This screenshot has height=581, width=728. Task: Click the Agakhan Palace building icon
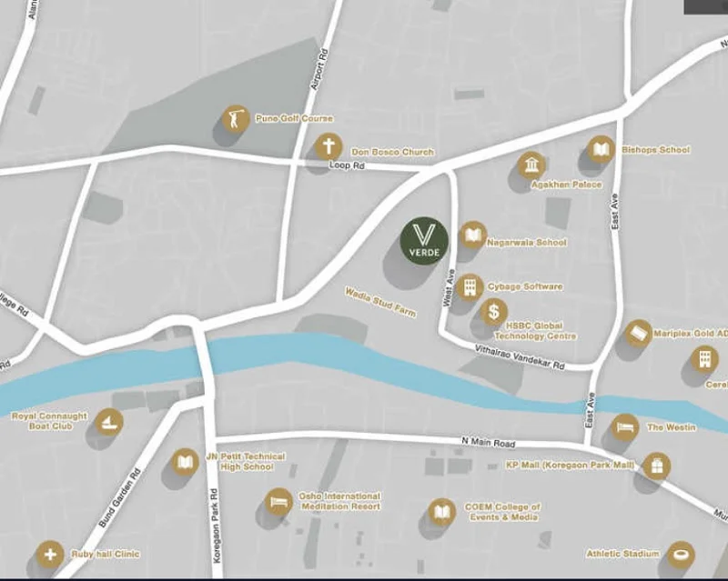(x=531, y=165)
